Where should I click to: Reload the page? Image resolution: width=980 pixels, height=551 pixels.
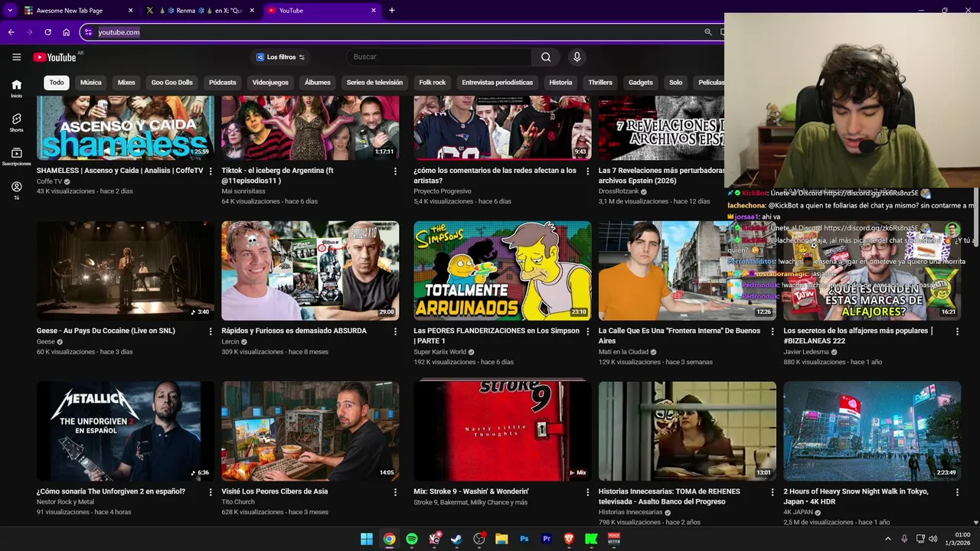[47, 32]
